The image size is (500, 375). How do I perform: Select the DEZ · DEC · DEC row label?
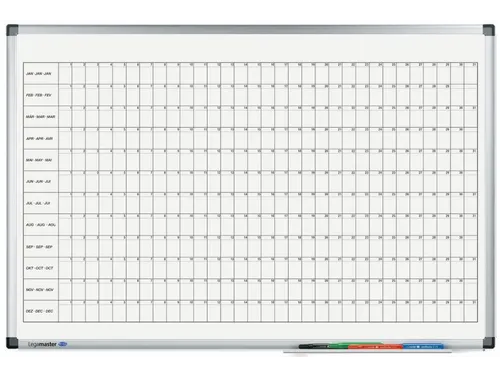tap(39, 311)
